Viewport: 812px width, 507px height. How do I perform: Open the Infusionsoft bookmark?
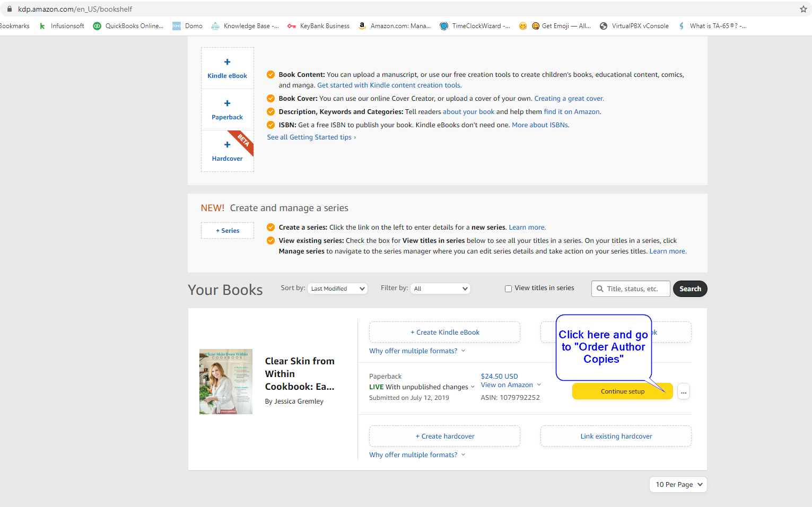pos(62,26)
